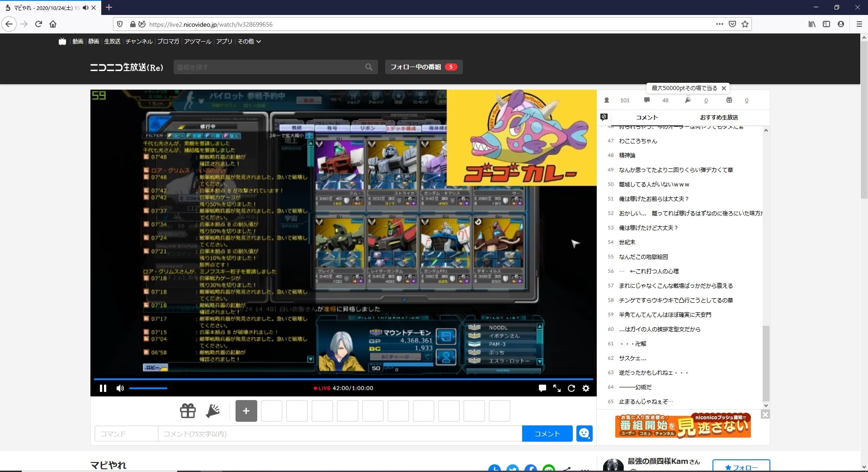Click the address bar URL

pos(211,24)
